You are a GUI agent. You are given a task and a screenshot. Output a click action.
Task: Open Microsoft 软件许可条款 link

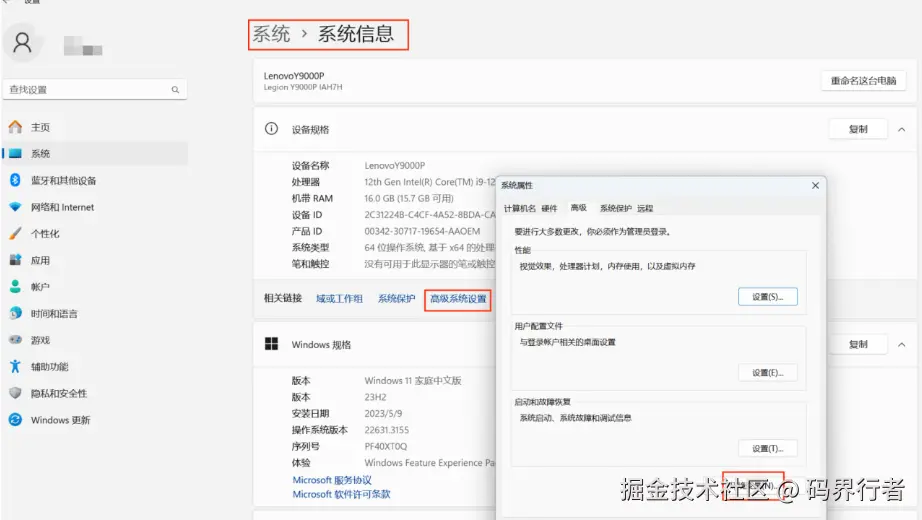[x=341, y=494]
